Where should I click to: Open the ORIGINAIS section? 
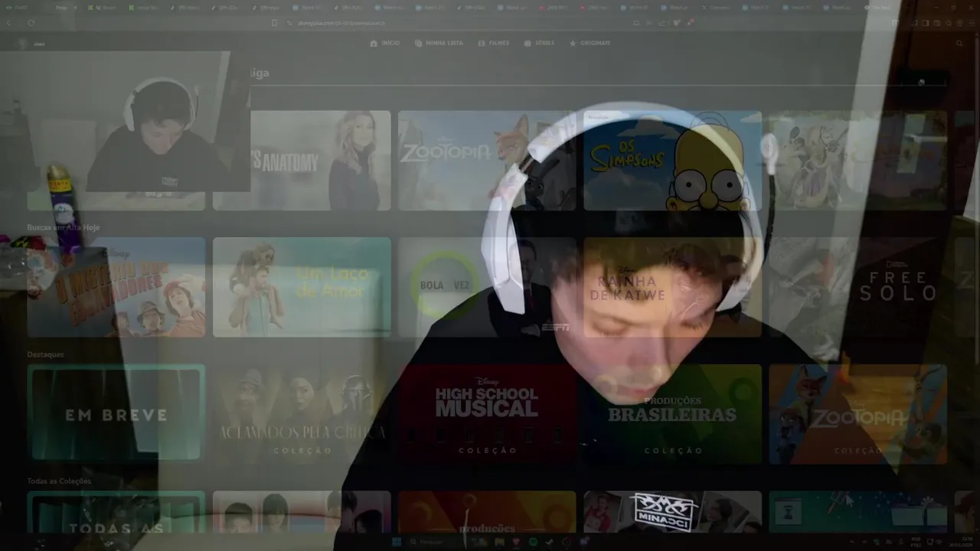pyautogui.click(x=590, y=43)
